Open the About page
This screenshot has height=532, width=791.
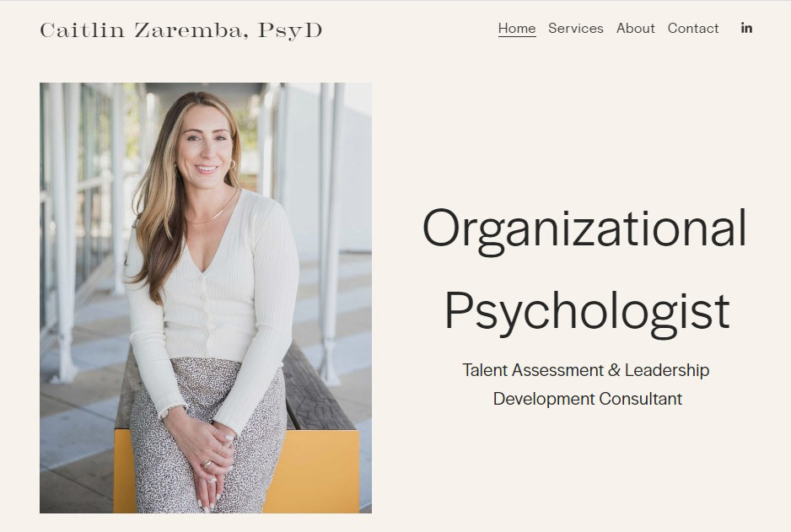(635, 28)
